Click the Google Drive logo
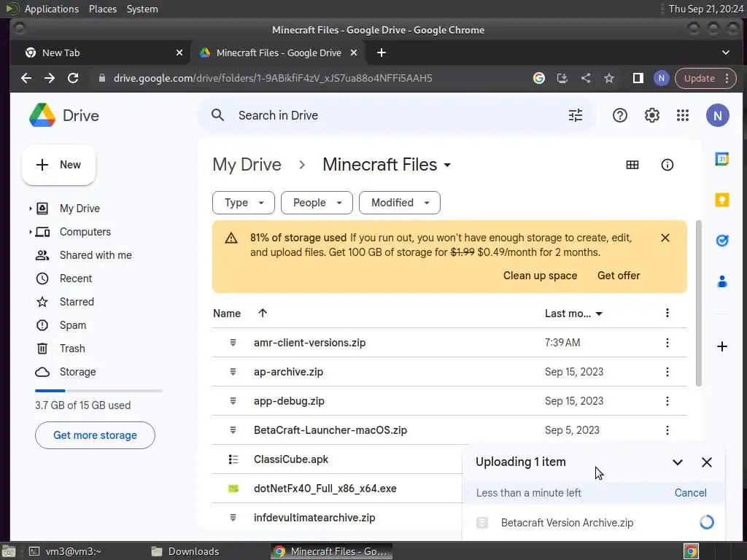This screenshot has width=747, height=560. [x=42, y=115]
